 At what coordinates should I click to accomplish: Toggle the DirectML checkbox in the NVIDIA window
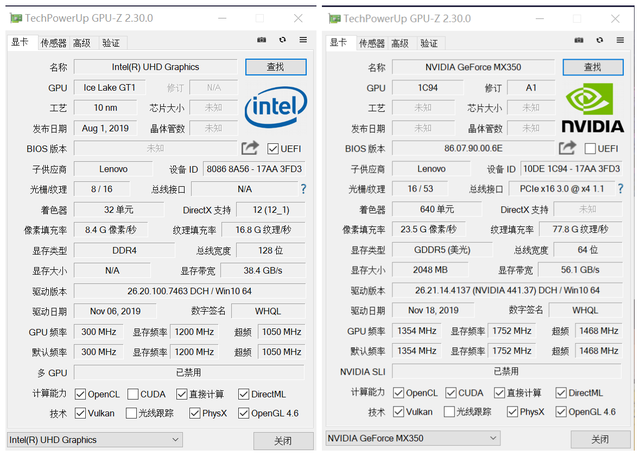pyautogui.click(x=561, y=393)
